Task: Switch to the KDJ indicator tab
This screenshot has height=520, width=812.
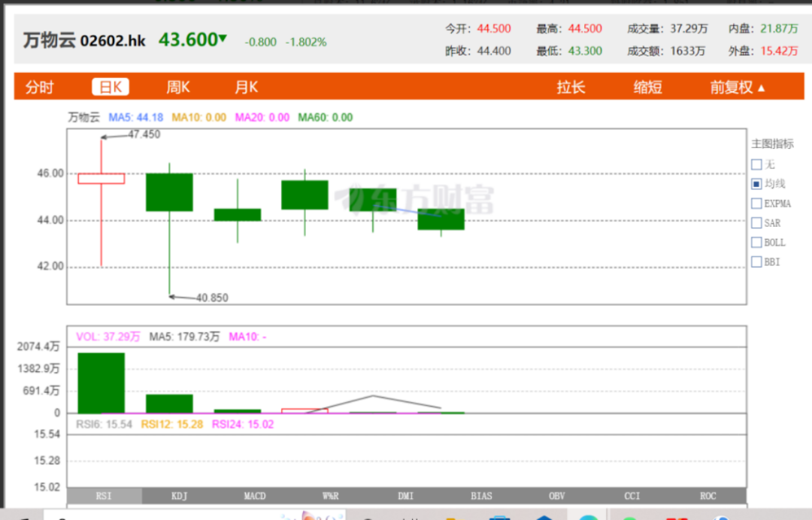Action: coord(180,496)
